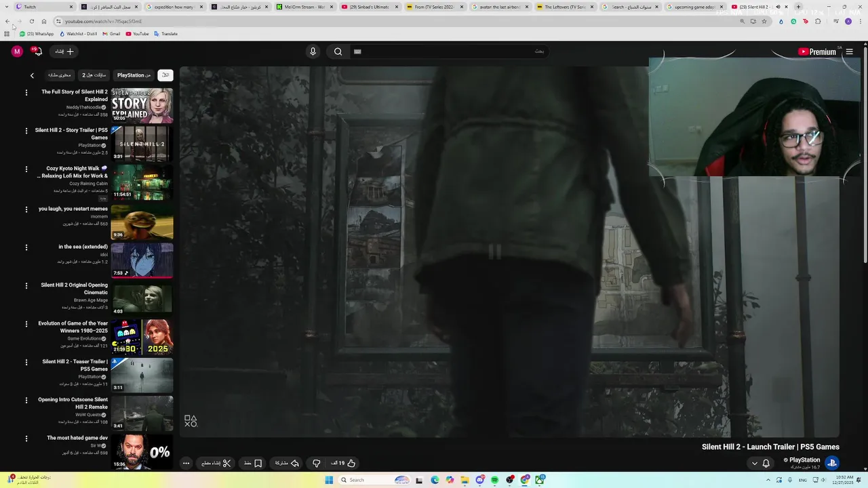
Task: Open the PlayStation channel avatar
Action: (x=832, y=463)
